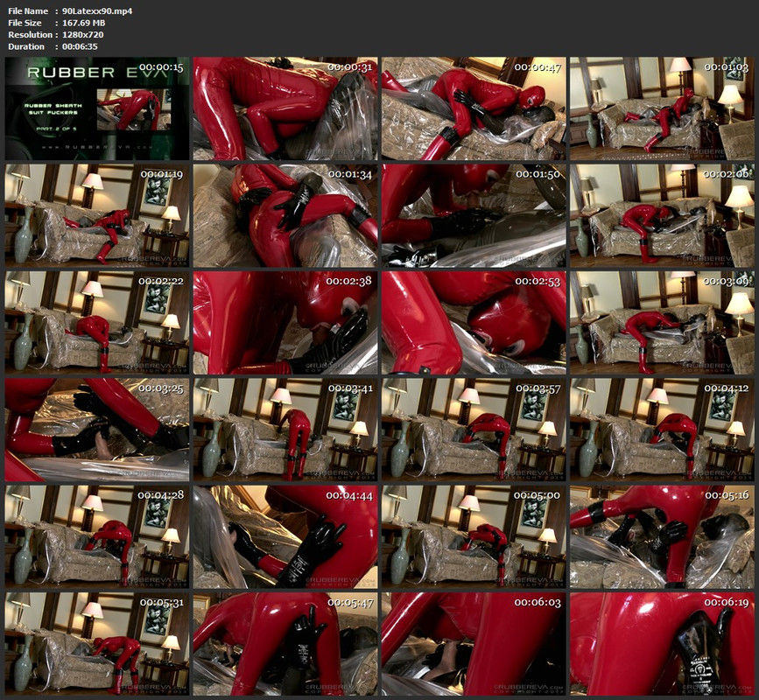The width and height of the screenshot is (759, 700).
Task: Click the thumbnail marked 00:00:47
Action: coord(474,108)
